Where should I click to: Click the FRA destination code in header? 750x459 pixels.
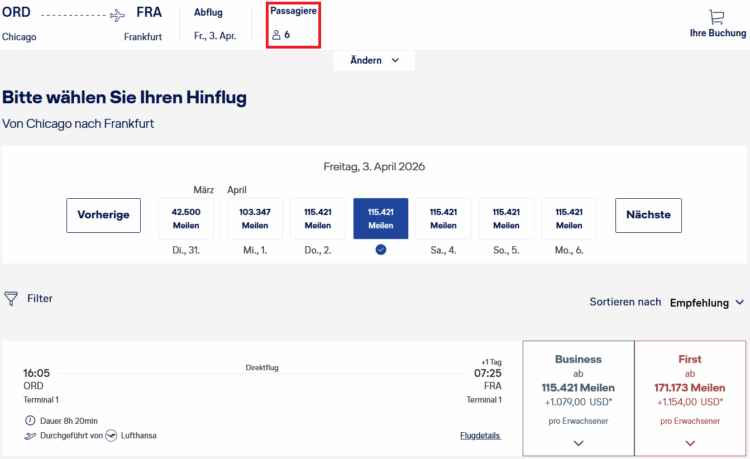[x=149, y=12]
